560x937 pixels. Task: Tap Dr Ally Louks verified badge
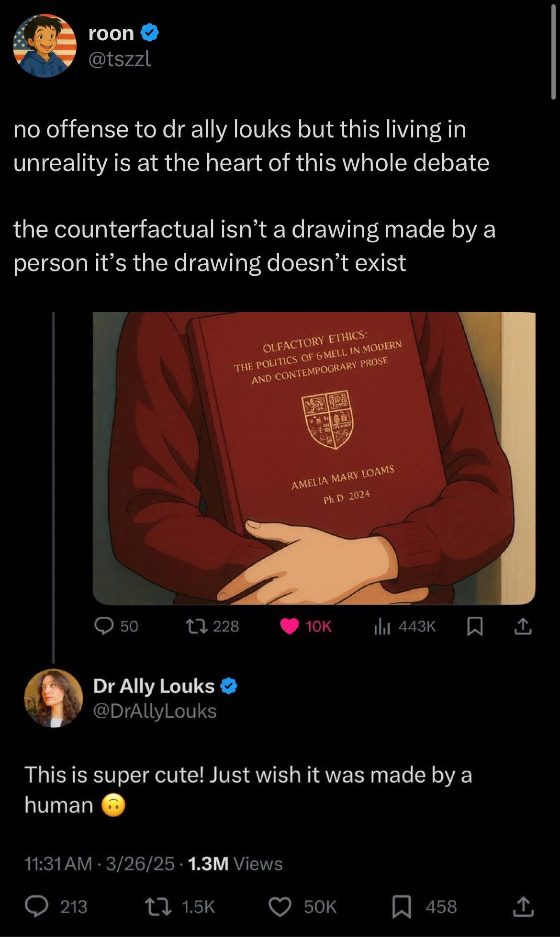pyautogui.click(x=229, y=686)
